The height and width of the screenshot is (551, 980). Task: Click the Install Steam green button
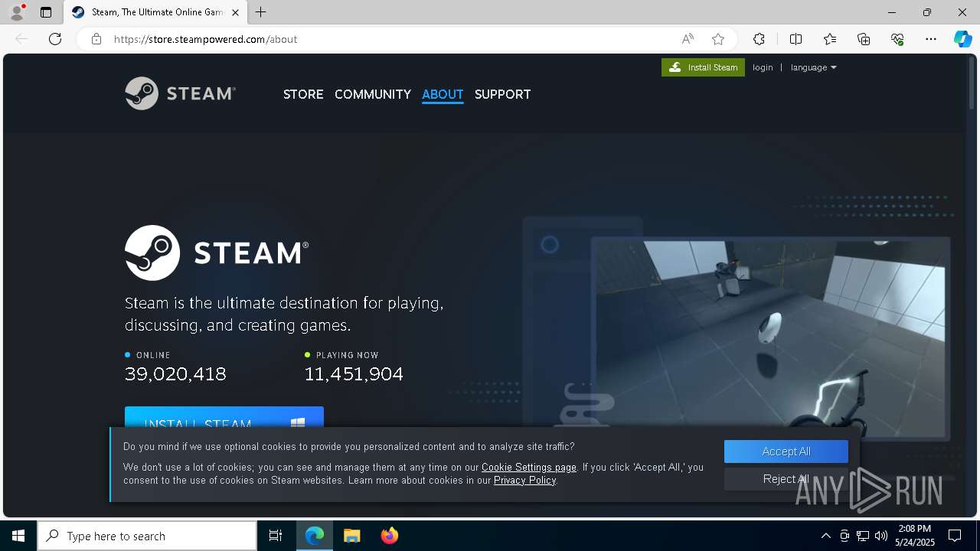(703, 67)
